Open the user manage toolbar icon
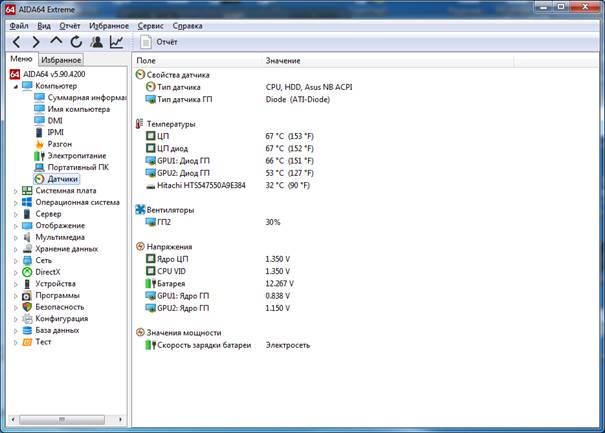 (x=96, y=42)
